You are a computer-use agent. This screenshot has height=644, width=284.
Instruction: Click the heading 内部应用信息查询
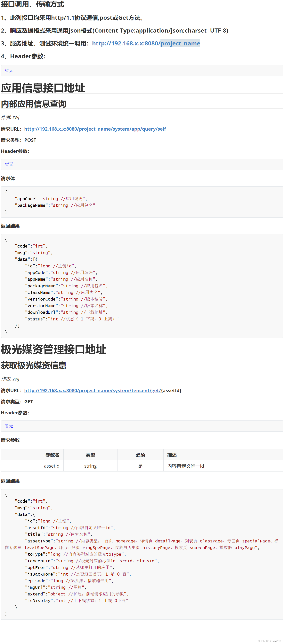pos(34,104)
